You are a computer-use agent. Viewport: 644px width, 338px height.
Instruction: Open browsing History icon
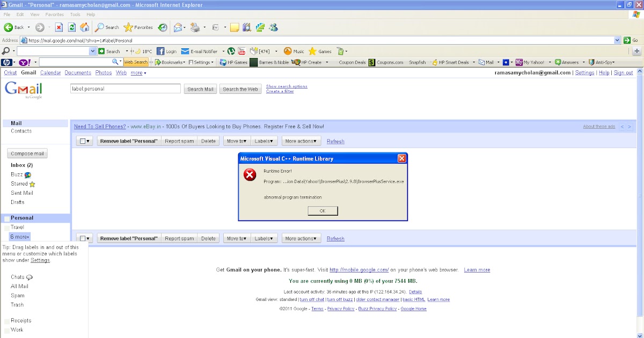[162, 27]
